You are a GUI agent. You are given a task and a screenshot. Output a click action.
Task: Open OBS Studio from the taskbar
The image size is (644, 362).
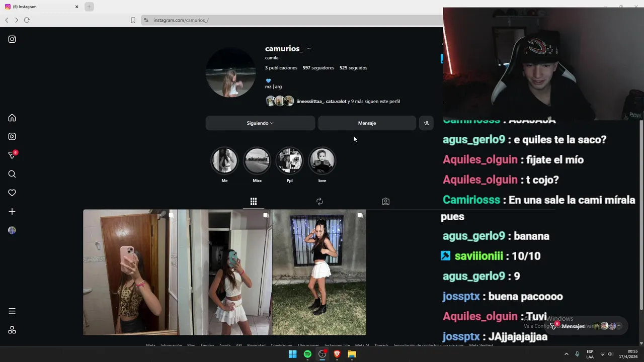[x=323, y=354]
